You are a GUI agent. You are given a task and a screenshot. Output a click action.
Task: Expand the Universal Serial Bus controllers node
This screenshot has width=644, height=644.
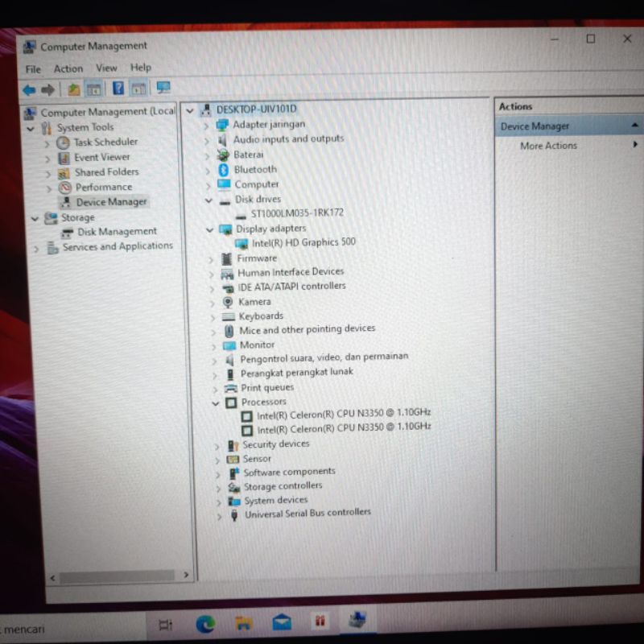[218, 515]
